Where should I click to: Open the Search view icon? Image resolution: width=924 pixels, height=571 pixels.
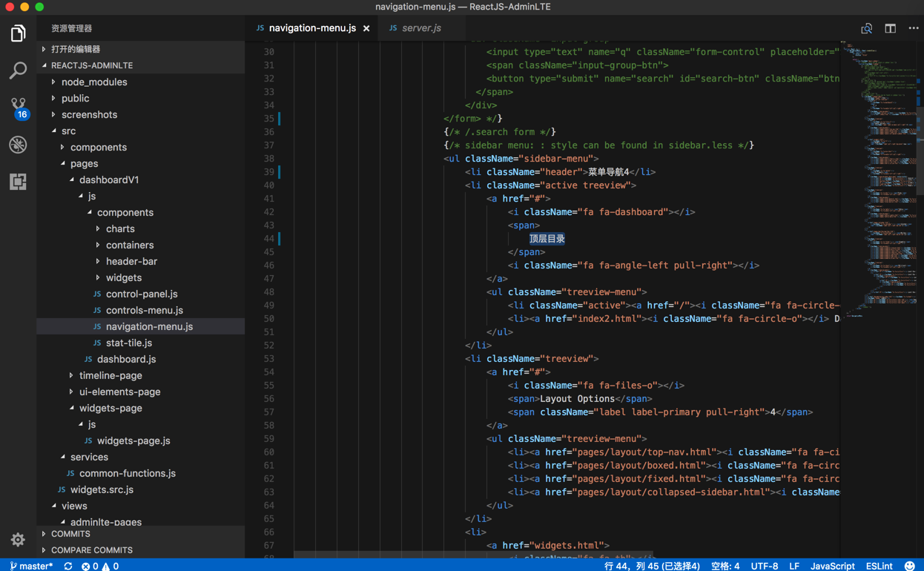18,70
